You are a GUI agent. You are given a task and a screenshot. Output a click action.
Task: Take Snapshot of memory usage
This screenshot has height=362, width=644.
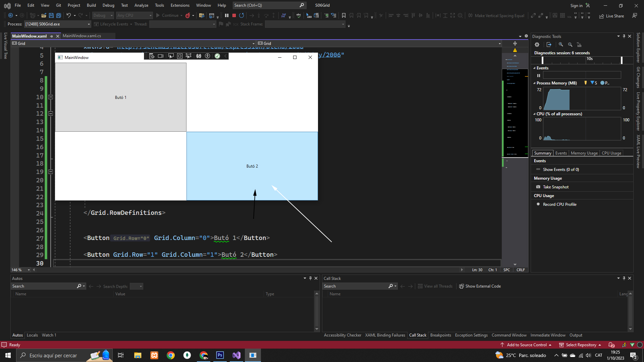pos(555,187)
